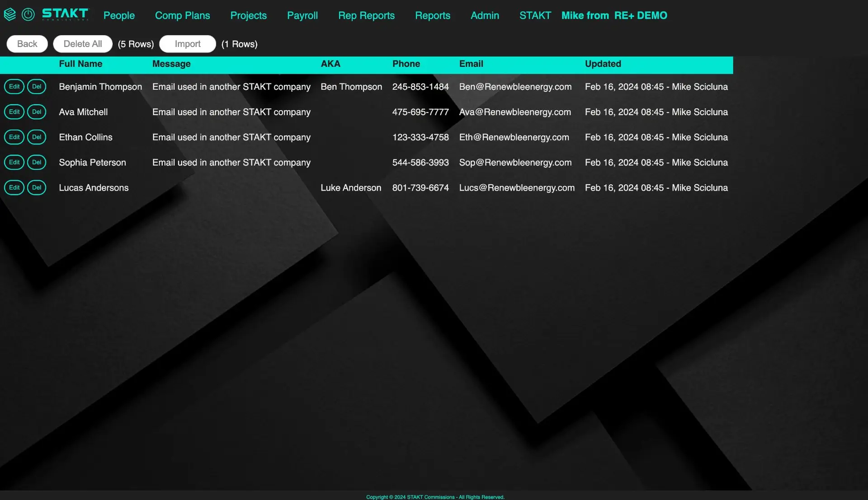Click the stacked layers icon in header
The height and width of the screenshot is (500, 868).
(x=9, y=14)
